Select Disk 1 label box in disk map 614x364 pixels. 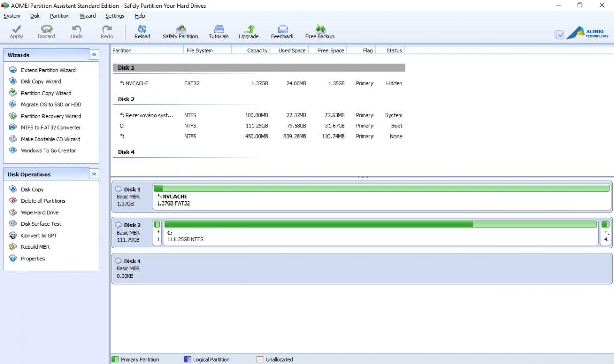pos(132,197)
